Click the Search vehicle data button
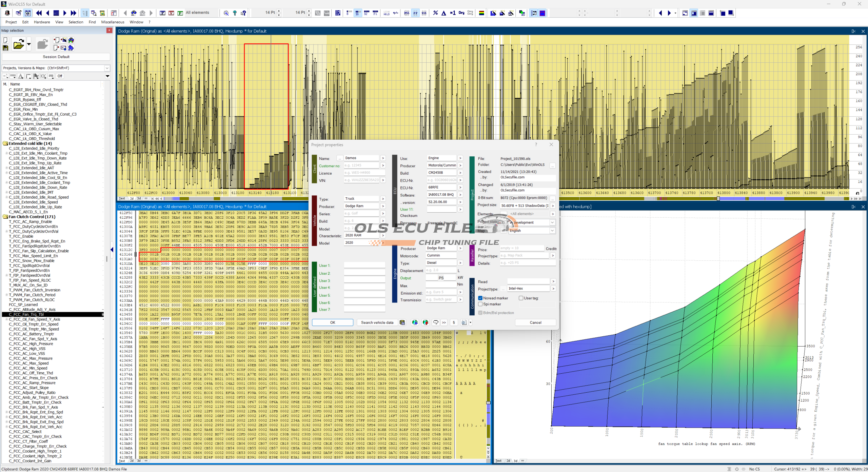This screenshot has height=472, width=868. pyautogui.click(x=377, y=322)
